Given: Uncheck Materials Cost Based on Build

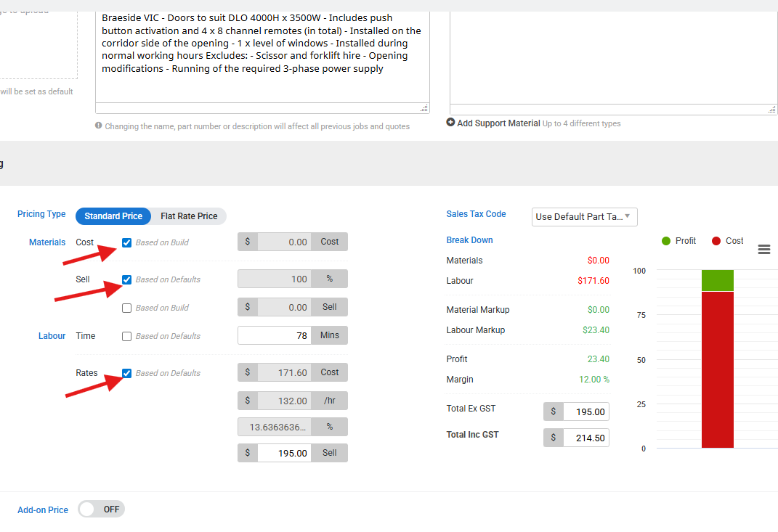Looking at the screenshot, I should pos(127,242).
